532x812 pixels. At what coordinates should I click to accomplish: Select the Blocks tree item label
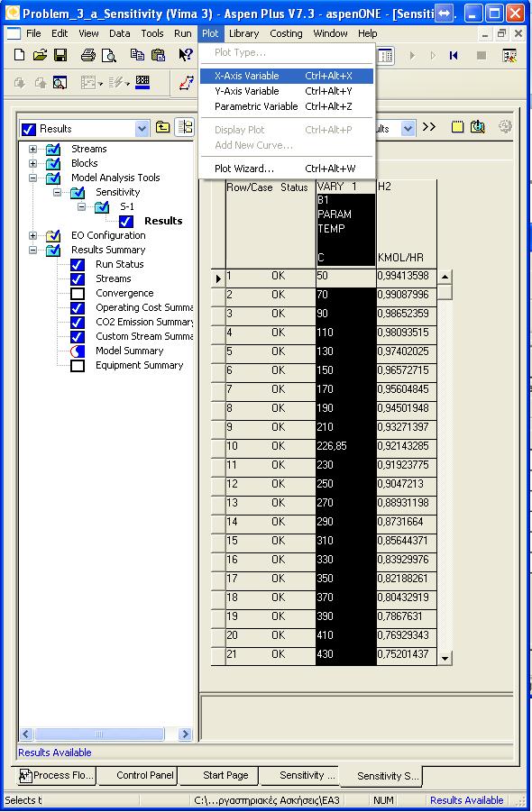point(85,163)
